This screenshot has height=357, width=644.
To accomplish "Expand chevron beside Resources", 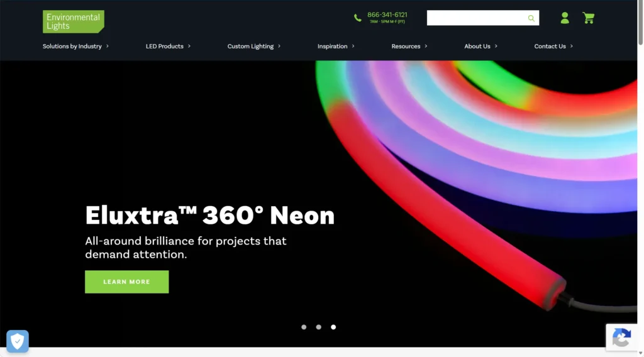I will point(426,46).
